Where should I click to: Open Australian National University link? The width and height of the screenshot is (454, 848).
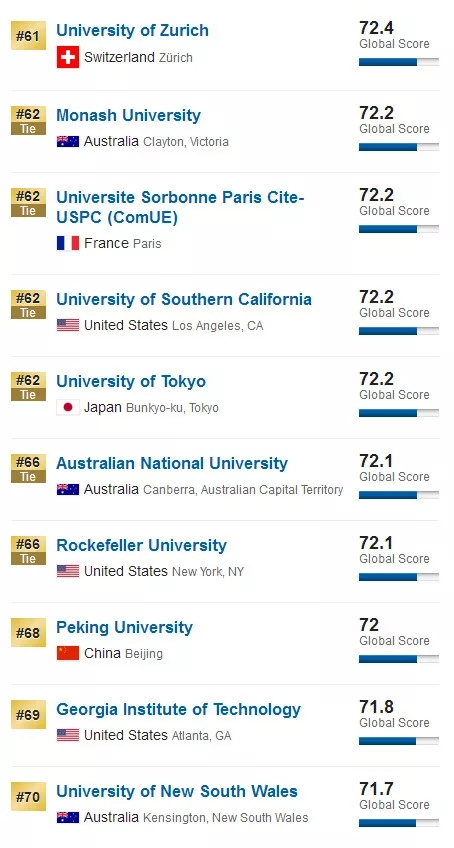(172, 463)
